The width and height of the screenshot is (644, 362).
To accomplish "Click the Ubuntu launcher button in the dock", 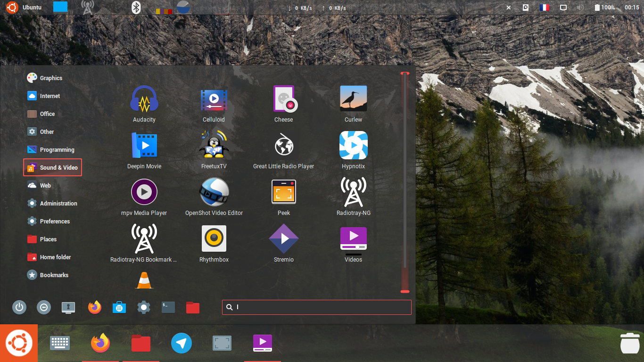I will pyautogui.click(x=19, y=343).
